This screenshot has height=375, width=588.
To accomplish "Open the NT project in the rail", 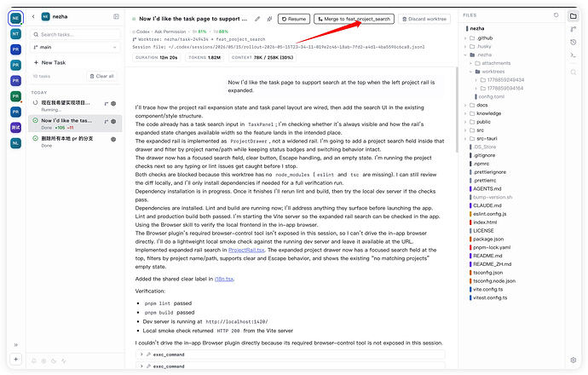I will (x=15, y=34).
